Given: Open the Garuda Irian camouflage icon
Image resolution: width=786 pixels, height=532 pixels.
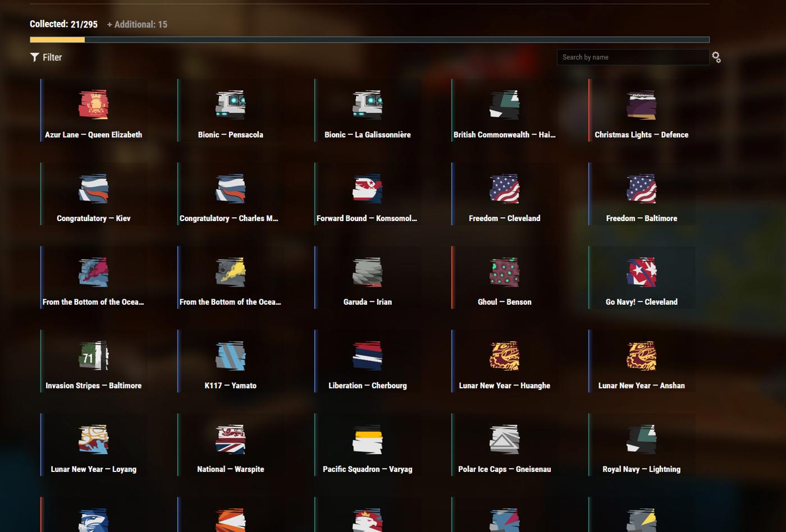Looking at the screenshot, I should click(x=367, y=272).
